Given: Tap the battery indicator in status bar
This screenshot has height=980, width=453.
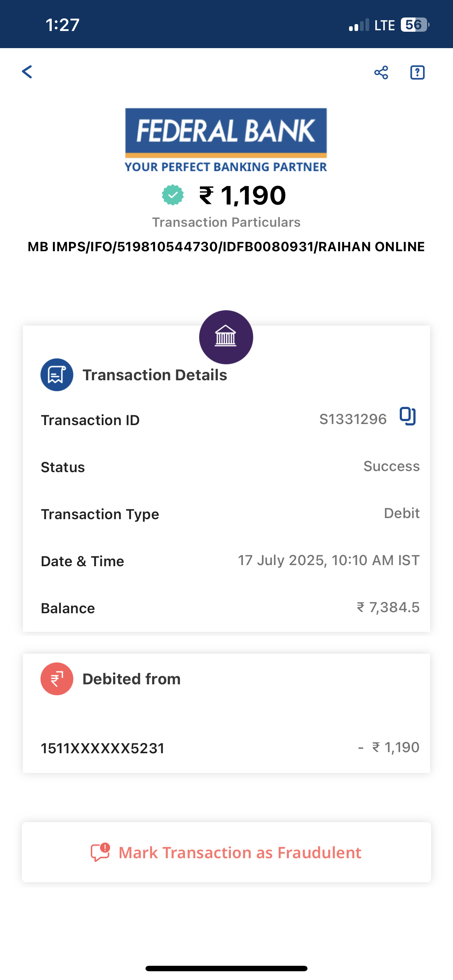Looking at the screenshot, I should click(x=415, y=25).
